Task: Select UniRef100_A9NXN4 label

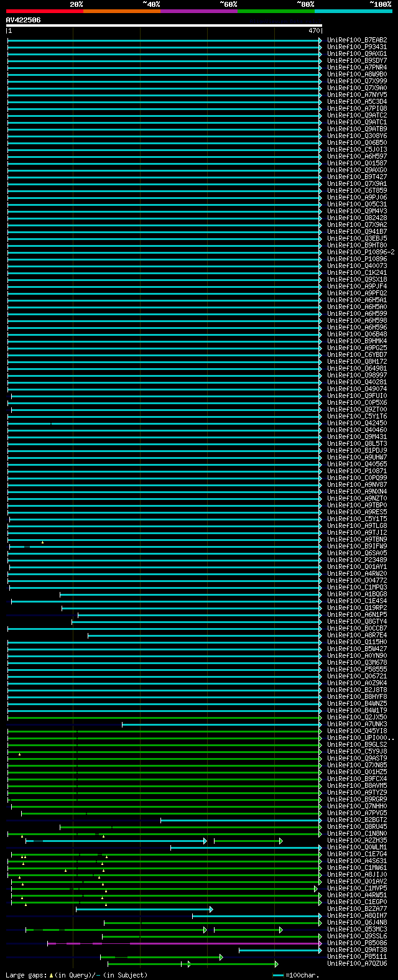Action: 357,492
